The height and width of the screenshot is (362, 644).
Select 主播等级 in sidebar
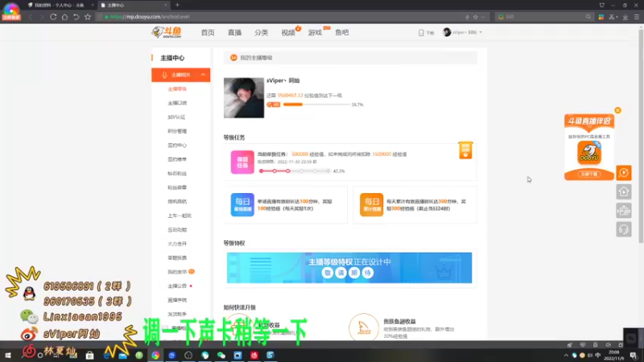177,88
